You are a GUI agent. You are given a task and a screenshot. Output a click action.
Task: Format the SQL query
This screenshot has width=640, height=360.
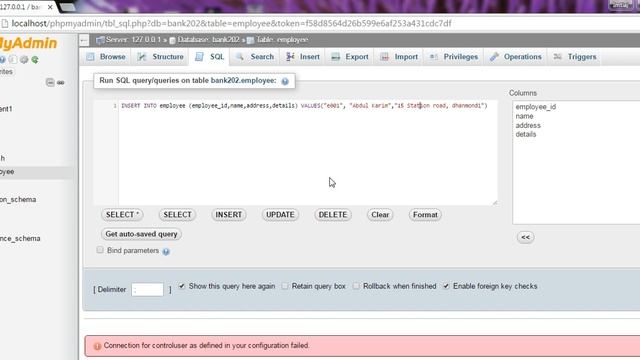(425, 215)
